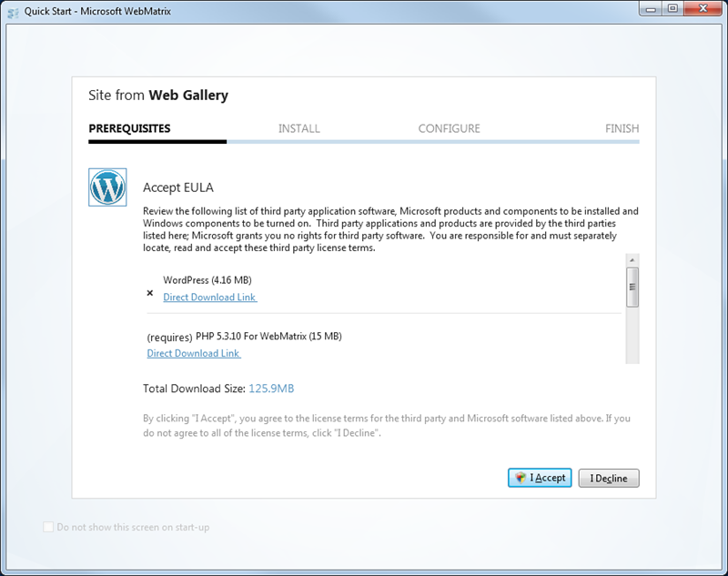The height and width of the screenshot is (576, 728).
Task: Click the Site from Web Gallery heading
Action: point(158,96)
